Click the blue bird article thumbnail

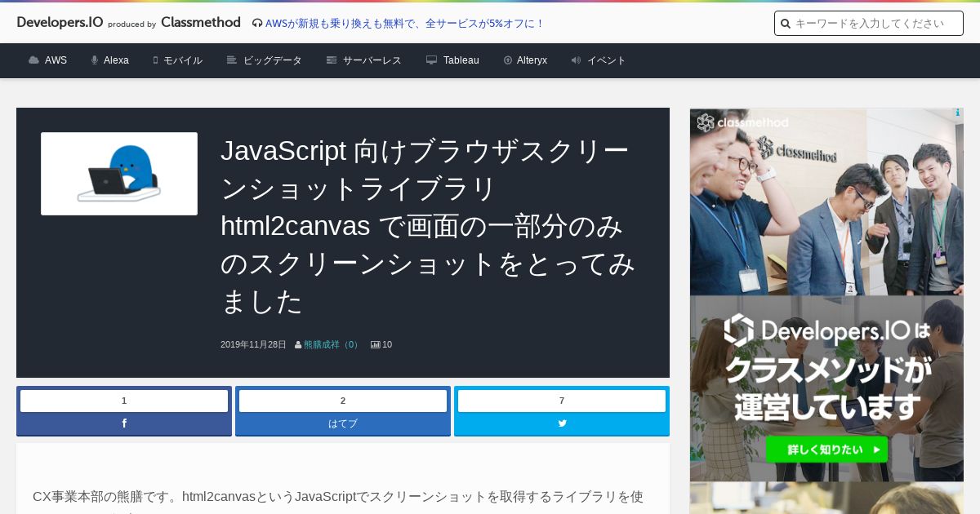point(119,174)
